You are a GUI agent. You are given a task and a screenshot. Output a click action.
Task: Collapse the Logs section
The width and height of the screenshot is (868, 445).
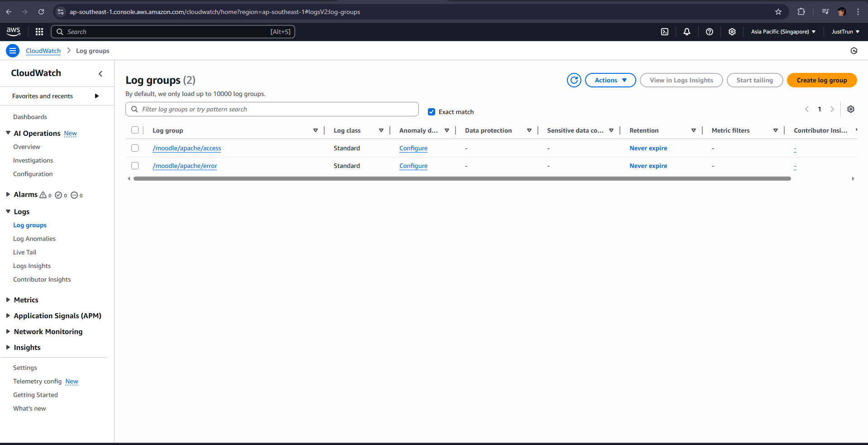[x=8, y=211]
